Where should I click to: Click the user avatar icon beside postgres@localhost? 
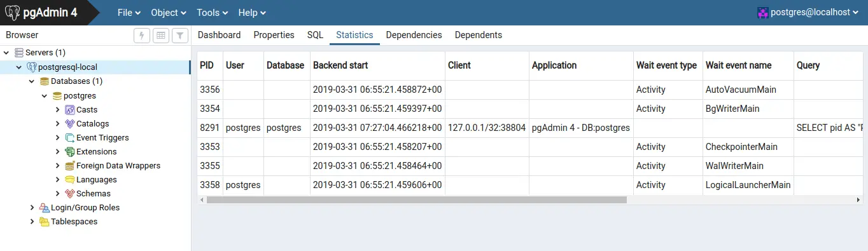coord(762,12)
